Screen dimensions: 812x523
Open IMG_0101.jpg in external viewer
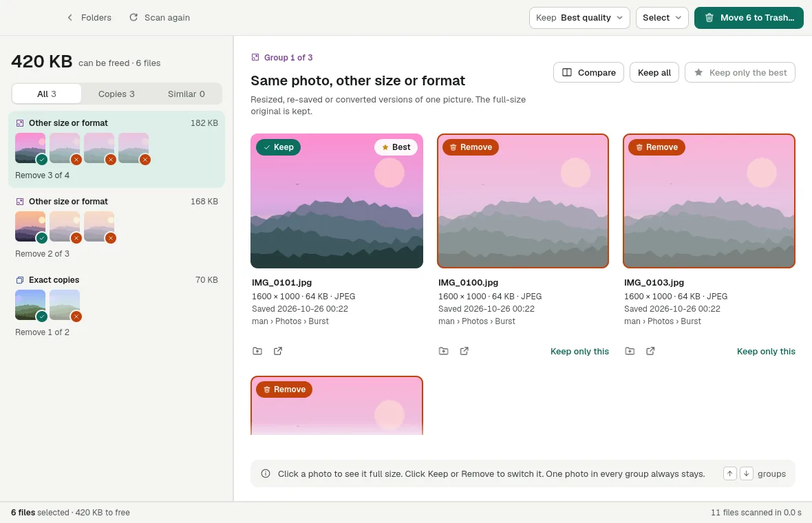click(278, 351)
